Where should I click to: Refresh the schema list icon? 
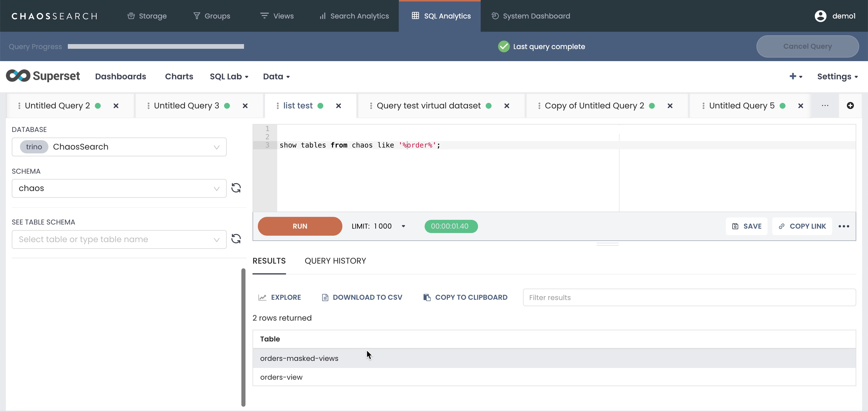pyautogui.click(x=236, y=188)
